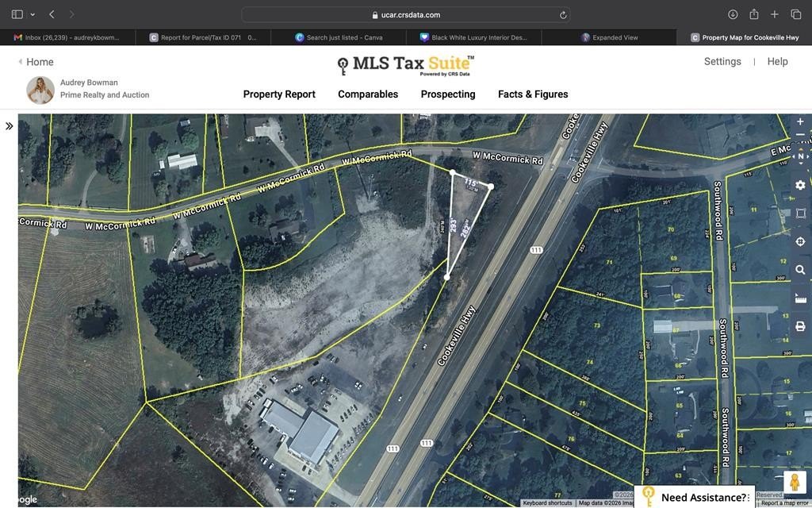Toggle the Safari sidebar panel

(x=17, y=14)
